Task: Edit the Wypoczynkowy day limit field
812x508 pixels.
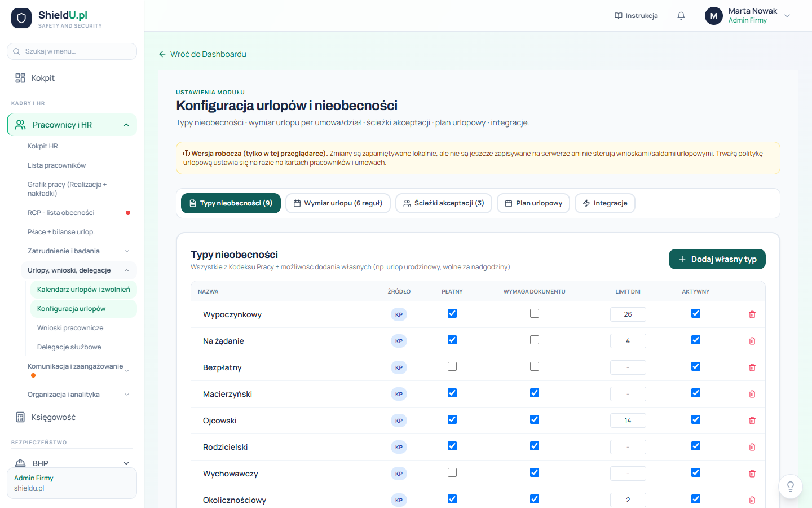Action: [628, 314]
